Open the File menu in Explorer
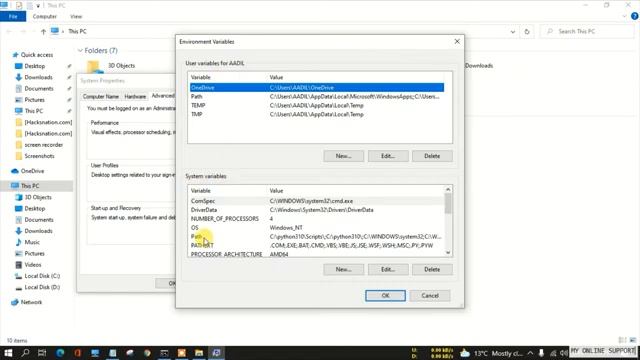 pyautogui.click(x=13, y=16)
